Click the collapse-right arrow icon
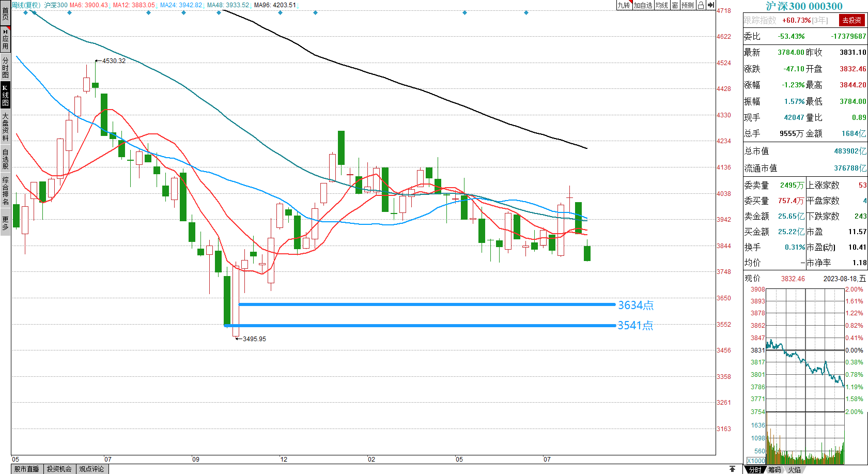 point(711,5)
